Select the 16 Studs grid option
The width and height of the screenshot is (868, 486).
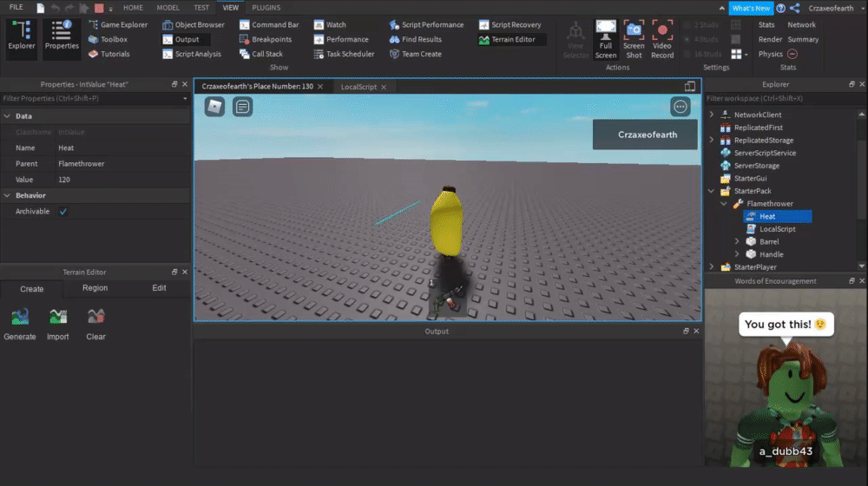point(703,54)
